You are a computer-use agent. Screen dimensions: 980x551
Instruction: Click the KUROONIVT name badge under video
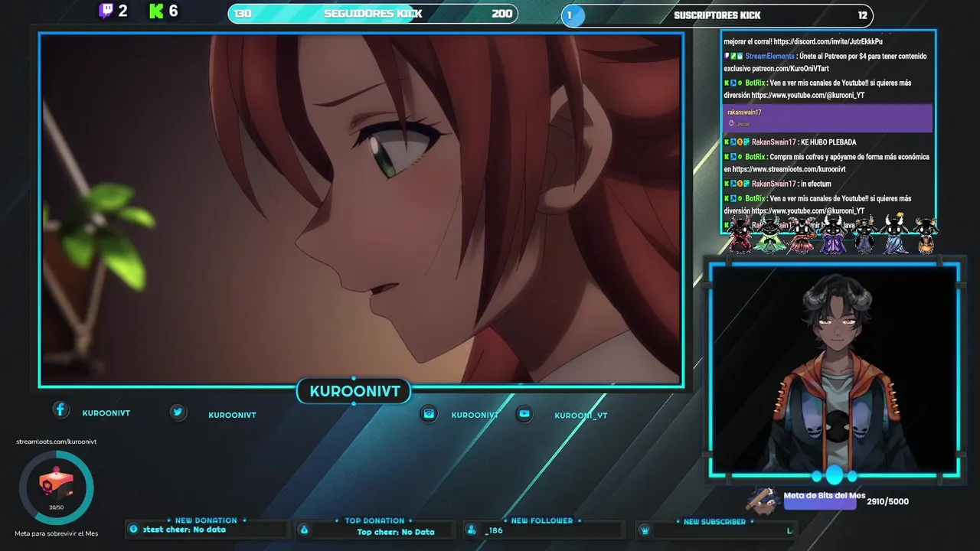pyautogui.click(x=354, y=392)
